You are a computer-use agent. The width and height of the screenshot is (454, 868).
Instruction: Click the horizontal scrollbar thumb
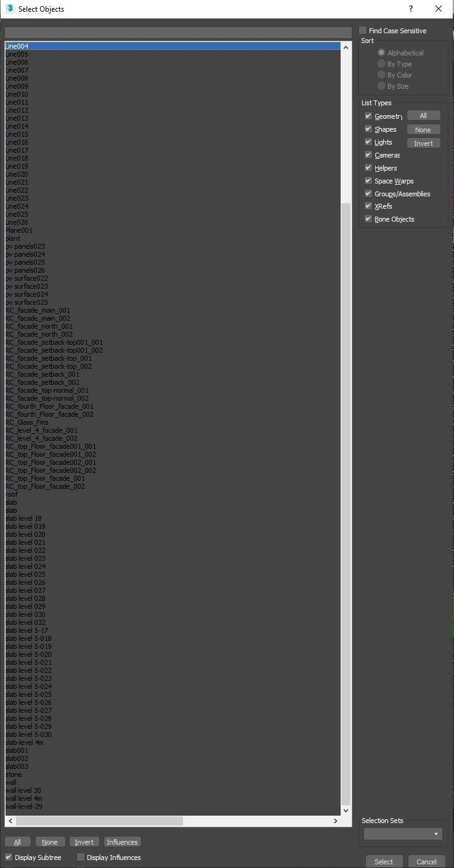pos(99,821)
